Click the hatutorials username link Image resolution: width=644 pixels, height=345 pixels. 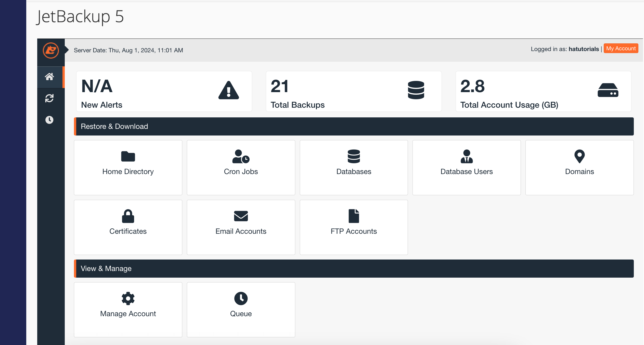[584, 49]
